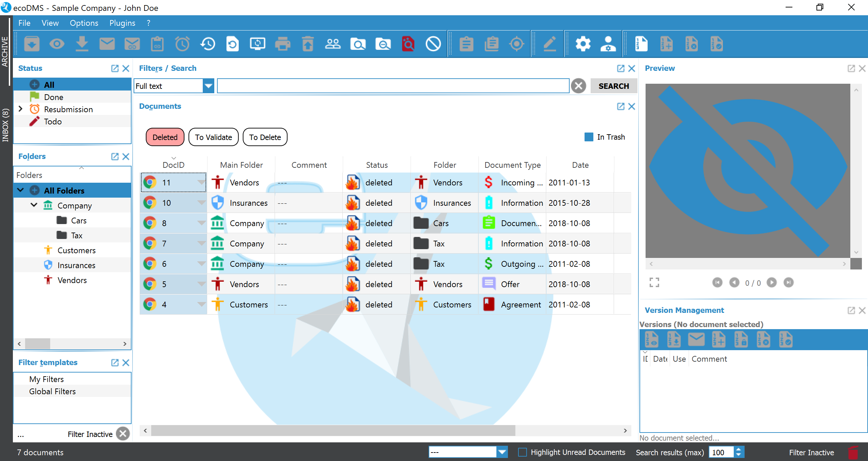Open the Options menu

point(84,23)
